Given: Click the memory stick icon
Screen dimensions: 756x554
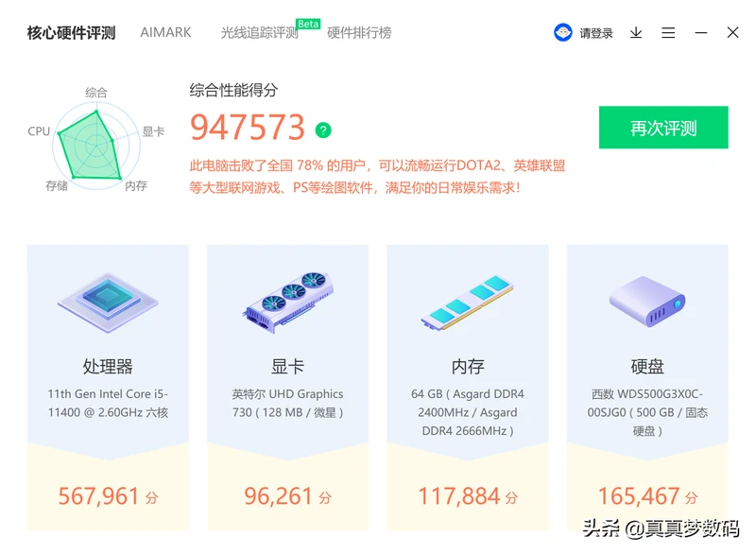Looking at the screenshot, I should tap(468, 303).
